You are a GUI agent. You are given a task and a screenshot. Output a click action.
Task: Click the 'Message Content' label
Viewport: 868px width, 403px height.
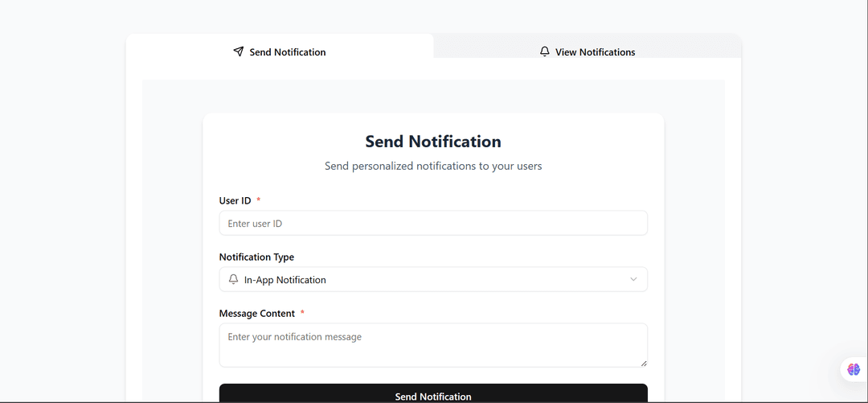tap(257, 313)
